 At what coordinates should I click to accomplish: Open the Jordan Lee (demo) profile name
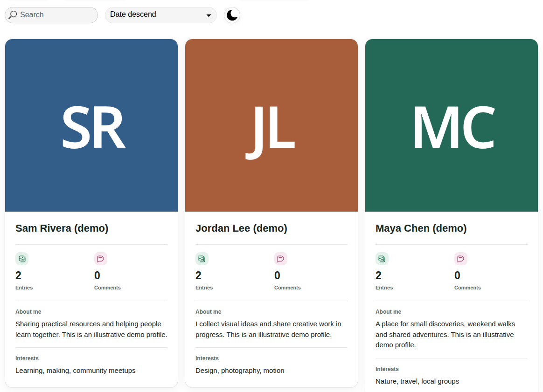coord(241,228)
